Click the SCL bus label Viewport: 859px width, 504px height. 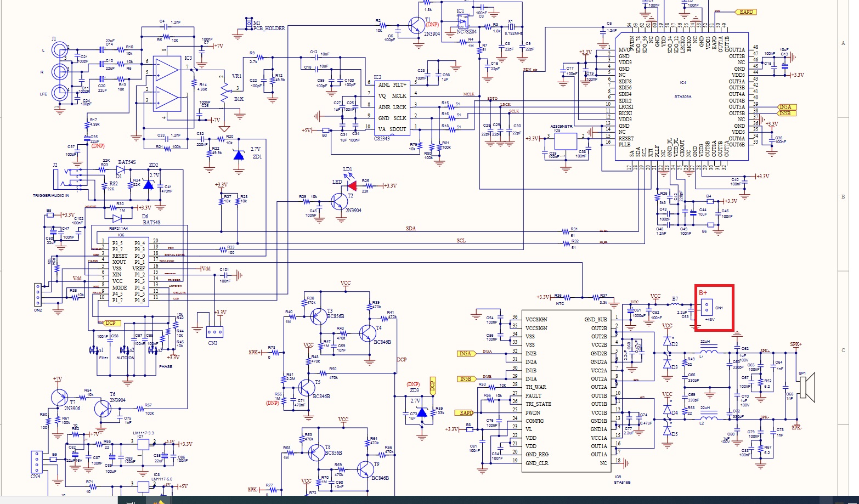pyautogui.click(x=461, y=241)
